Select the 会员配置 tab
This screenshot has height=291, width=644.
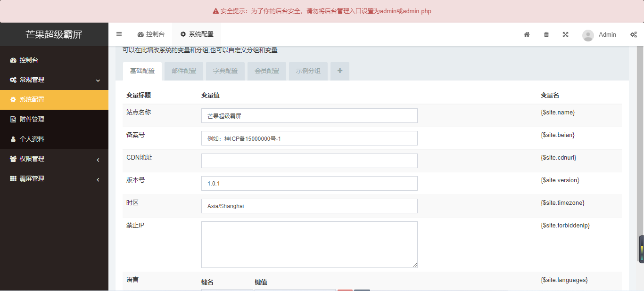267,71
